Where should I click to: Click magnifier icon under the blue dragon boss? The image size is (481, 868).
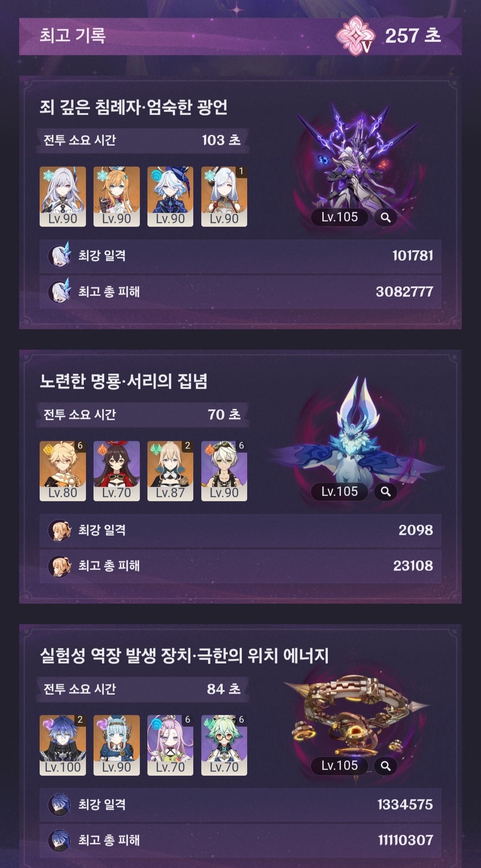[386, 491]
